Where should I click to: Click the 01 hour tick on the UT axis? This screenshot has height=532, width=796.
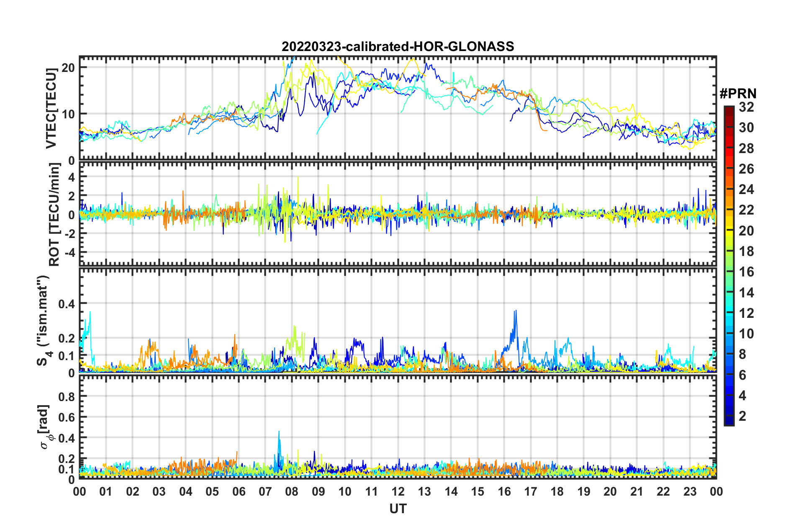[106, 491]
